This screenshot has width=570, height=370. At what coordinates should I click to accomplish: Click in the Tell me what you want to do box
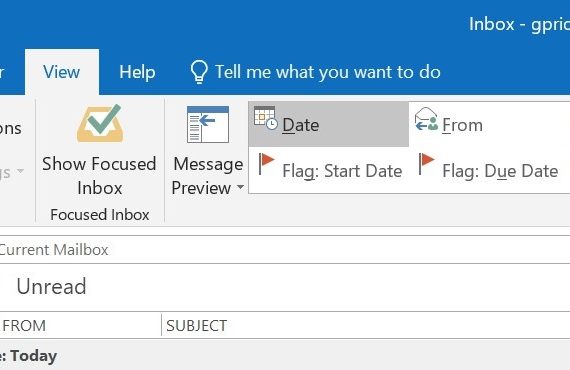[328, 72]
